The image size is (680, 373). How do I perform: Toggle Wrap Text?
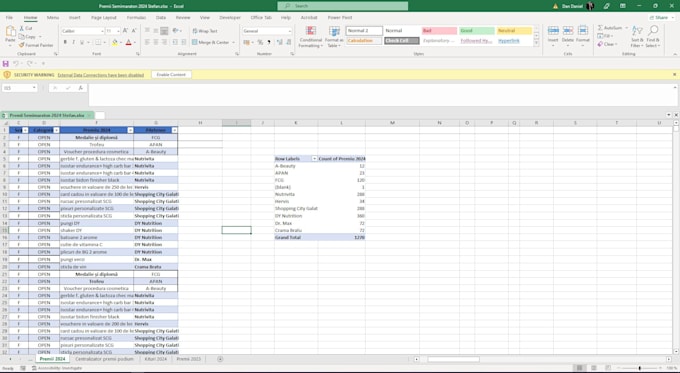tap(205, 31)
